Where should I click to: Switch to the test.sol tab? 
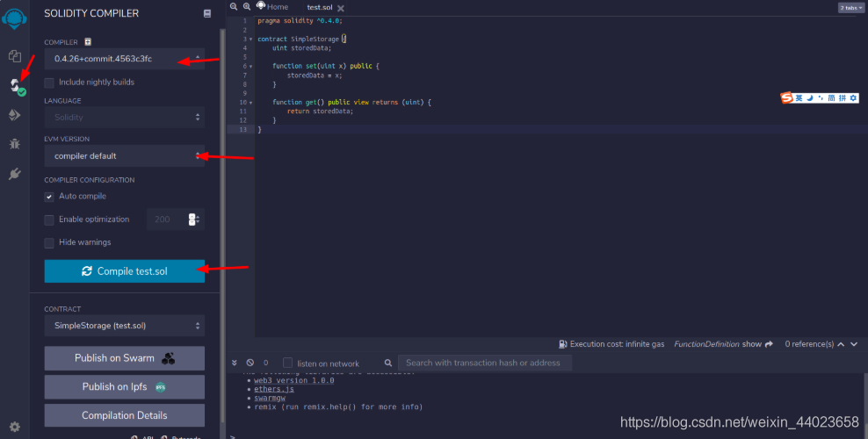pyautogui.click(x=320, y=7)
